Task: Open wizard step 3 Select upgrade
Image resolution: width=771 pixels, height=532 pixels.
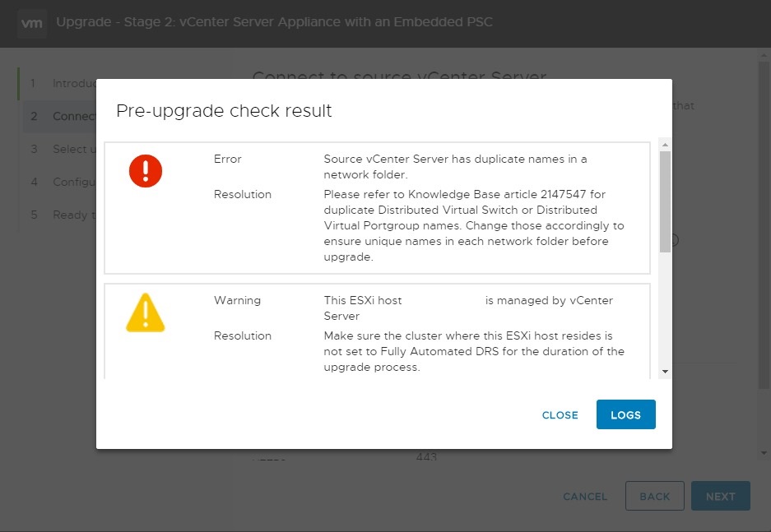Action: pos(58,149)
